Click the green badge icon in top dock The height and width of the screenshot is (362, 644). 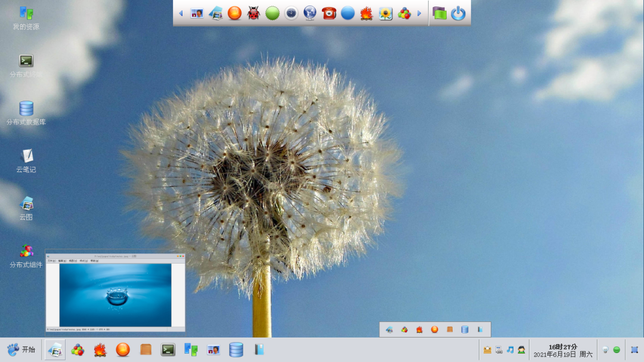(273, 13)
